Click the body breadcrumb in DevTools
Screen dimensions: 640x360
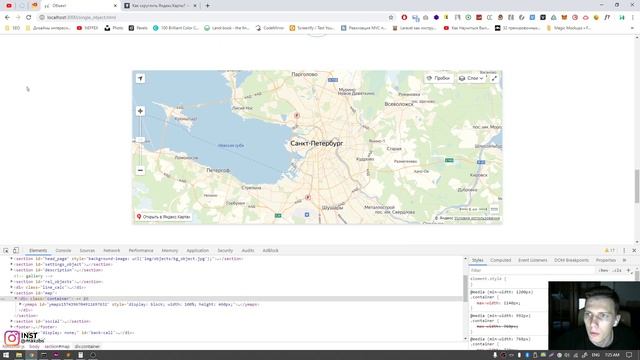point(34,347)
